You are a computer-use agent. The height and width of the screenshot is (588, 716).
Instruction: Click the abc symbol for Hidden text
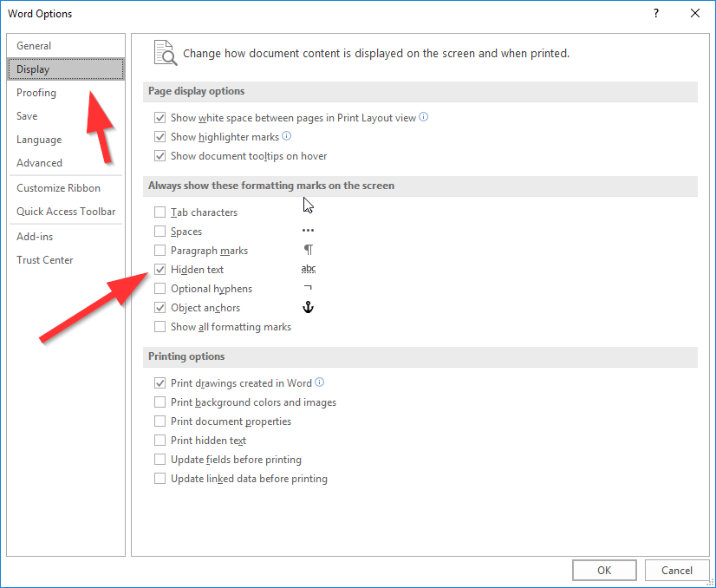[x=309, y=269]
